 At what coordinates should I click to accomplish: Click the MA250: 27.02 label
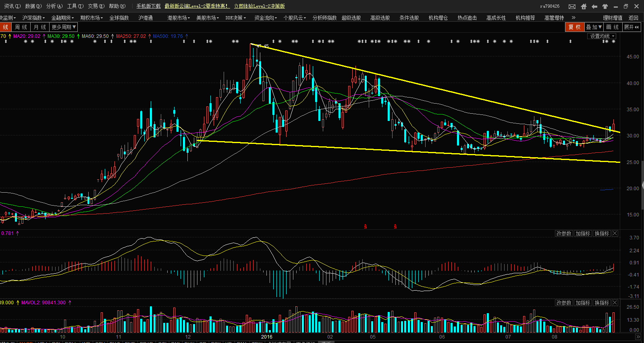click(131, 36)
